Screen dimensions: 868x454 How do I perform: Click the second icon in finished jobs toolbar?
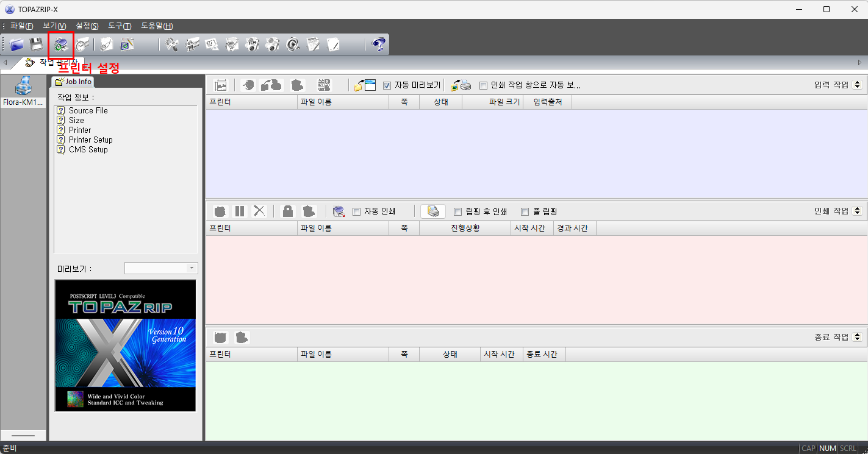pyautogui.click(x=242, y=338)
